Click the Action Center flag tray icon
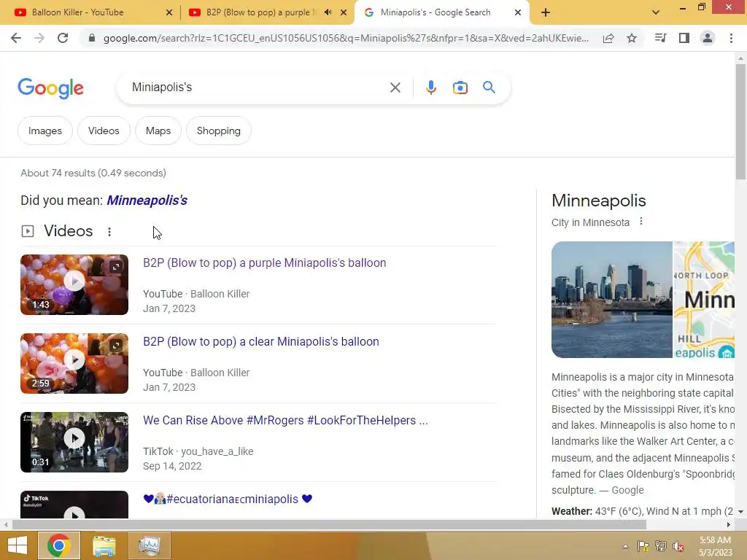Viewport: 747px width, 560px height. 643,546
